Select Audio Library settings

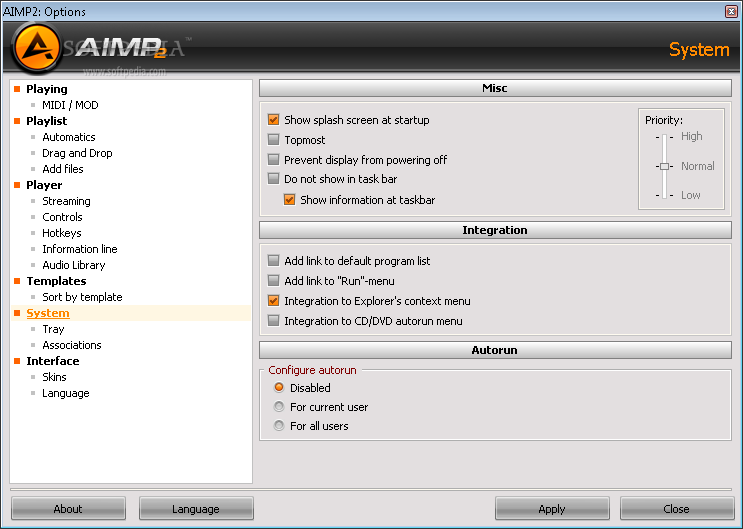(x=73, y=265)
